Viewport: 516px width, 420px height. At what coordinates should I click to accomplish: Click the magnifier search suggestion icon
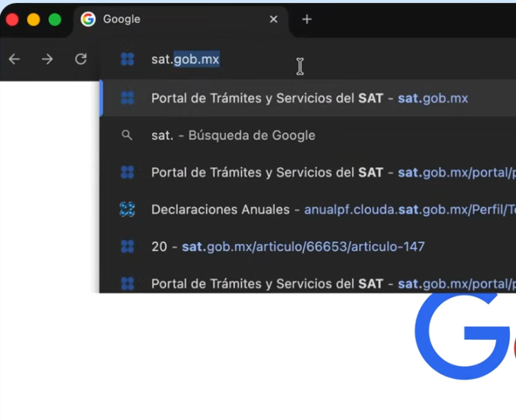(x=127, y=135)
